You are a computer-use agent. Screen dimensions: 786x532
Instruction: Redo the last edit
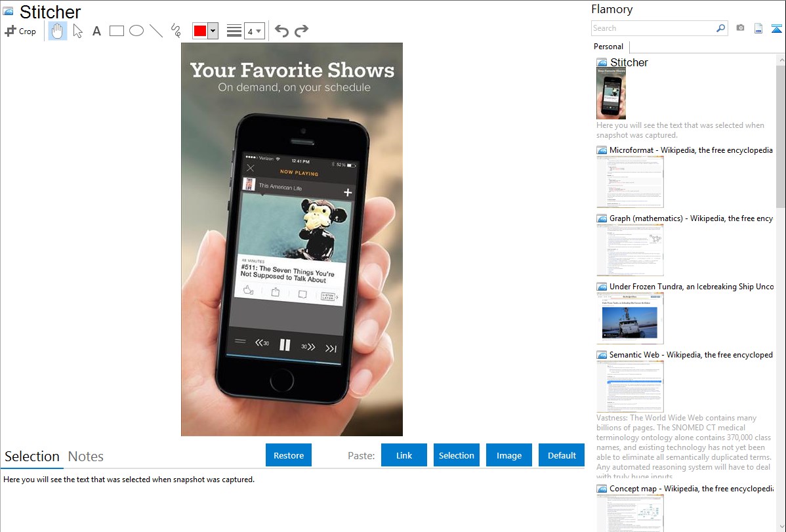pos(301,31)
